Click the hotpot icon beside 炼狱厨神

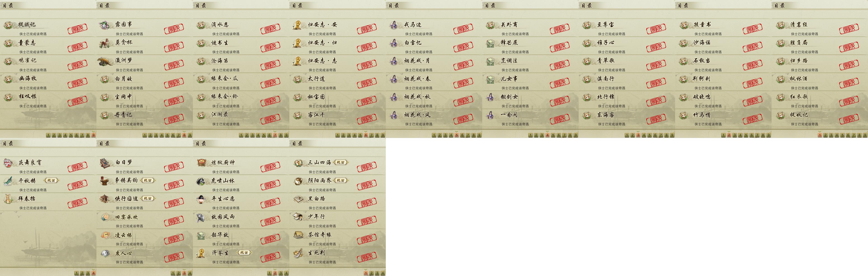pos(201,163)
